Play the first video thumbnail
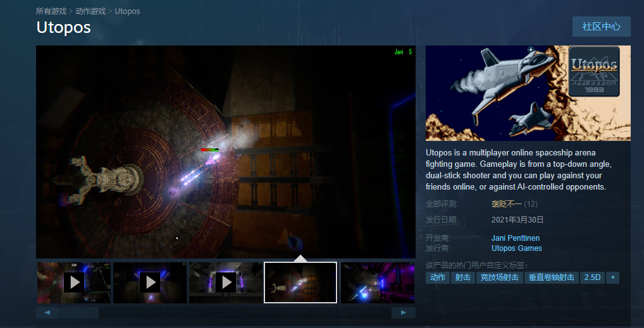 (x=74, y=282)
